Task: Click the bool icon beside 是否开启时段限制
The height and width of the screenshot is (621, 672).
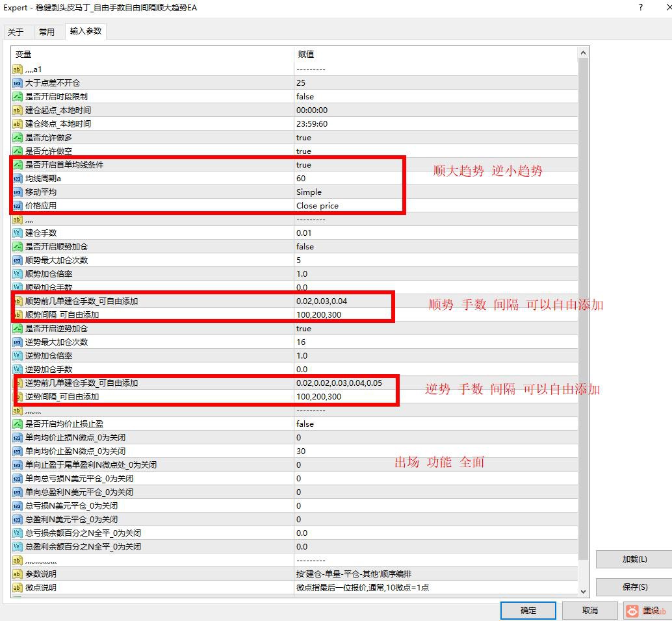Action: coord(17,97)
